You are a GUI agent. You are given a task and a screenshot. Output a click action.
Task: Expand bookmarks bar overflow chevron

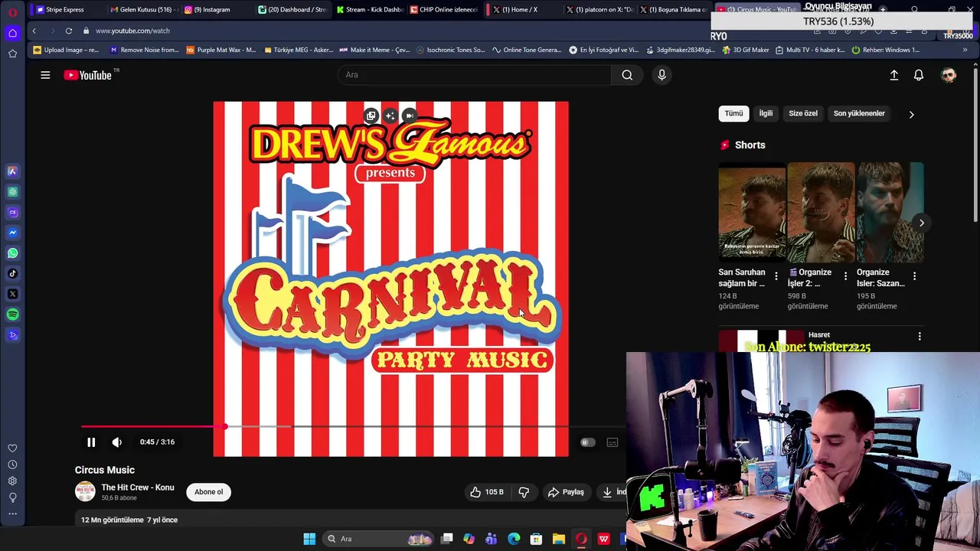[x=965, y=50]
